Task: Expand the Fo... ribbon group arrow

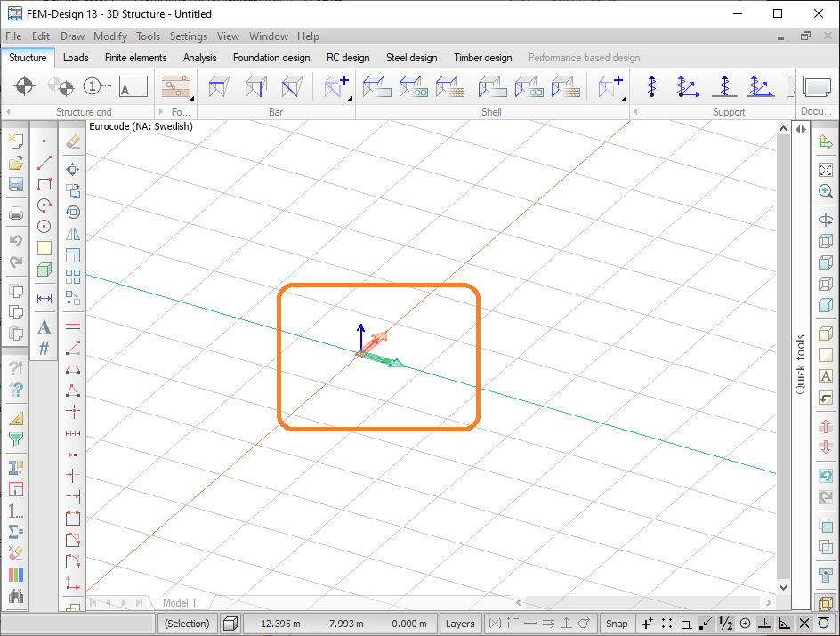Action: [x=161, y=112]
